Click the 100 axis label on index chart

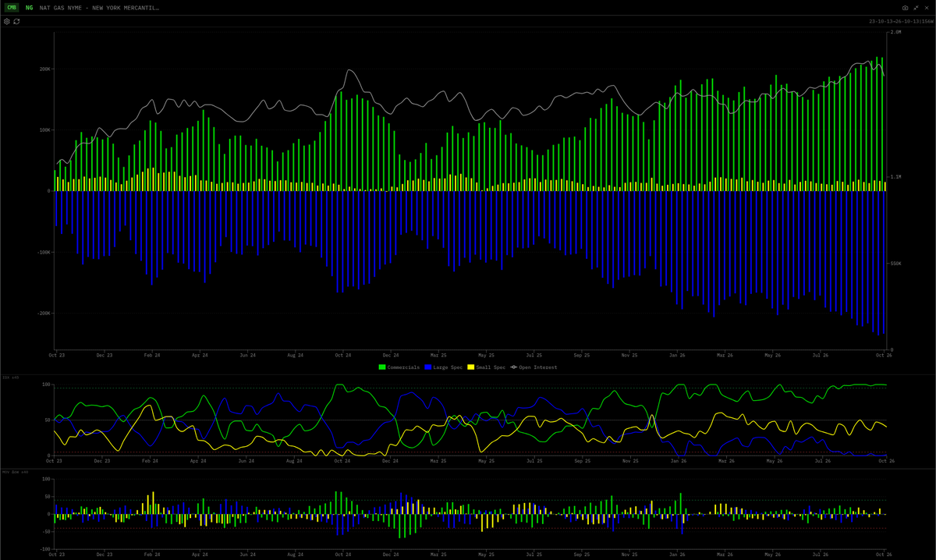click(46, 385)
